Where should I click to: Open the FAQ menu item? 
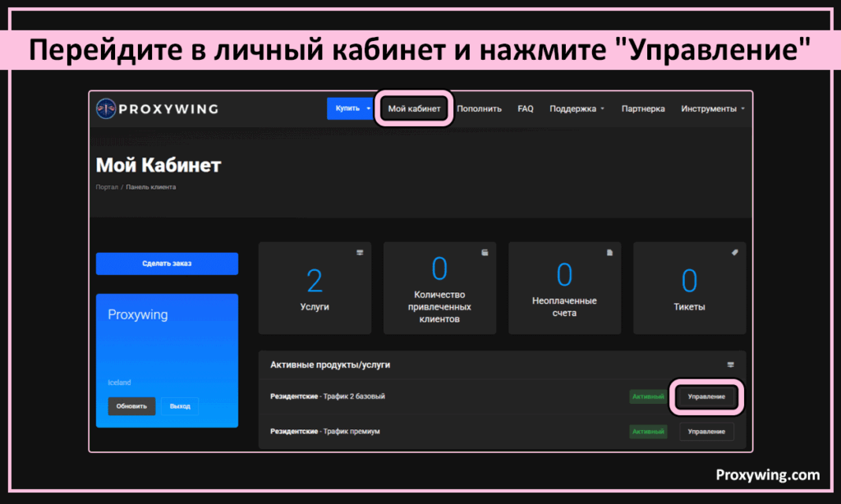click(x=526, y=108)
